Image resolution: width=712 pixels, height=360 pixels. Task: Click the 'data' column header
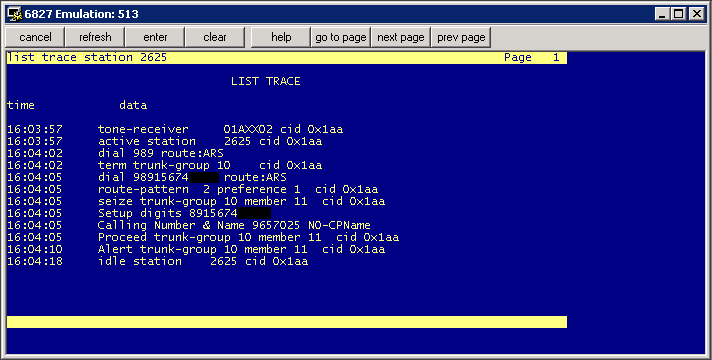tap(133, 105)
